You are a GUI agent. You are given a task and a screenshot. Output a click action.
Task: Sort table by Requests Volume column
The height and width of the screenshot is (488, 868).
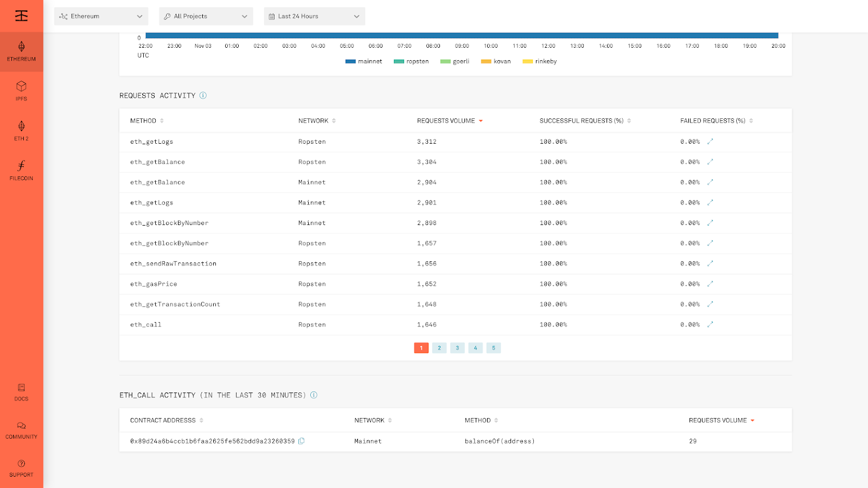[450, 121]
